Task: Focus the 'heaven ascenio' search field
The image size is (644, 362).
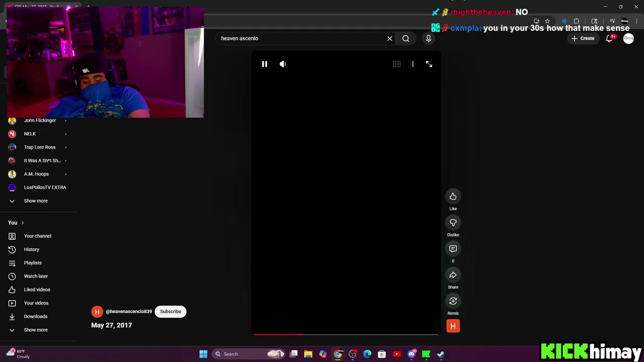Action: coord(301,38)
